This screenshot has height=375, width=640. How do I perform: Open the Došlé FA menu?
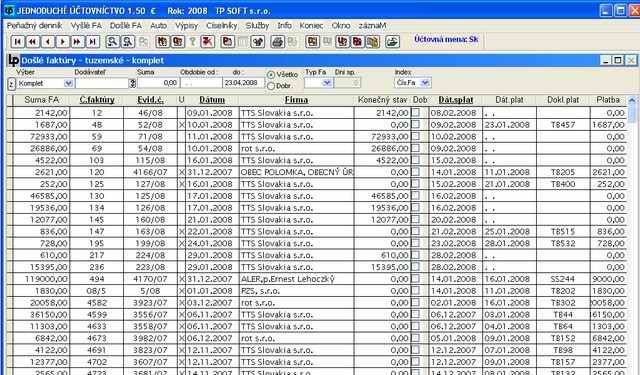coord(126,26)
